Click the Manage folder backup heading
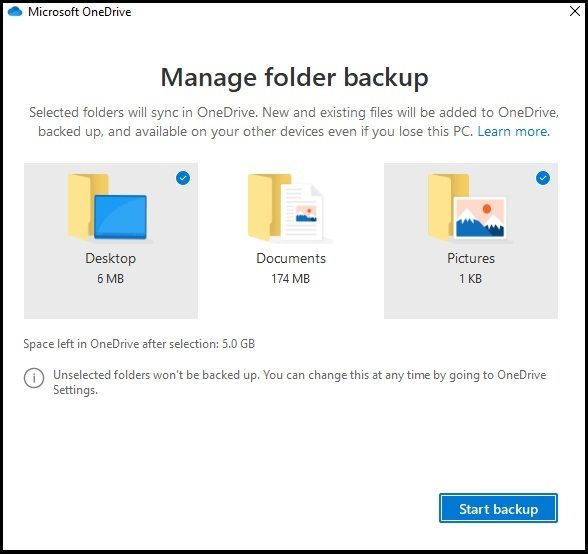The height and width of the screenshot is (554, 588). pos(294,78)
